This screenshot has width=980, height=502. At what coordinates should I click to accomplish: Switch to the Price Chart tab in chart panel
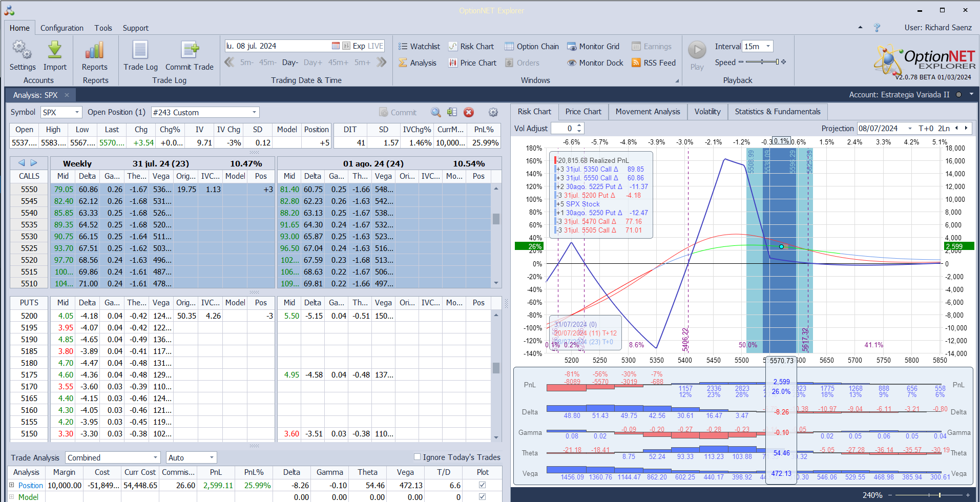(x=583, y=112)
